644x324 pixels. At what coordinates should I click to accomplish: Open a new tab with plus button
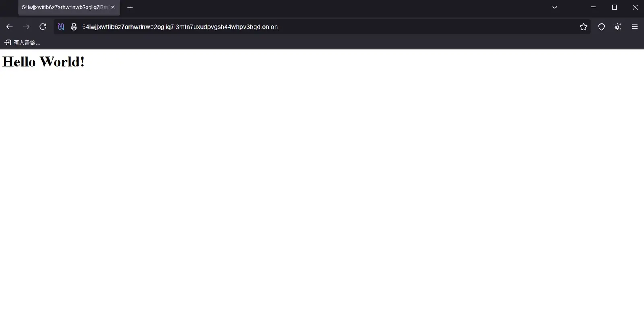(x=130, y=8)
